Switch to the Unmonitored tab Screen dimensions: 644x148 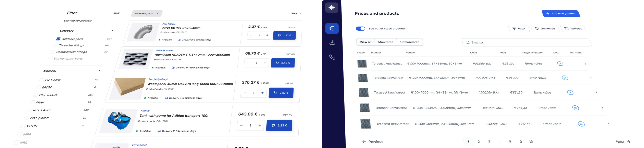click(410, 42)
